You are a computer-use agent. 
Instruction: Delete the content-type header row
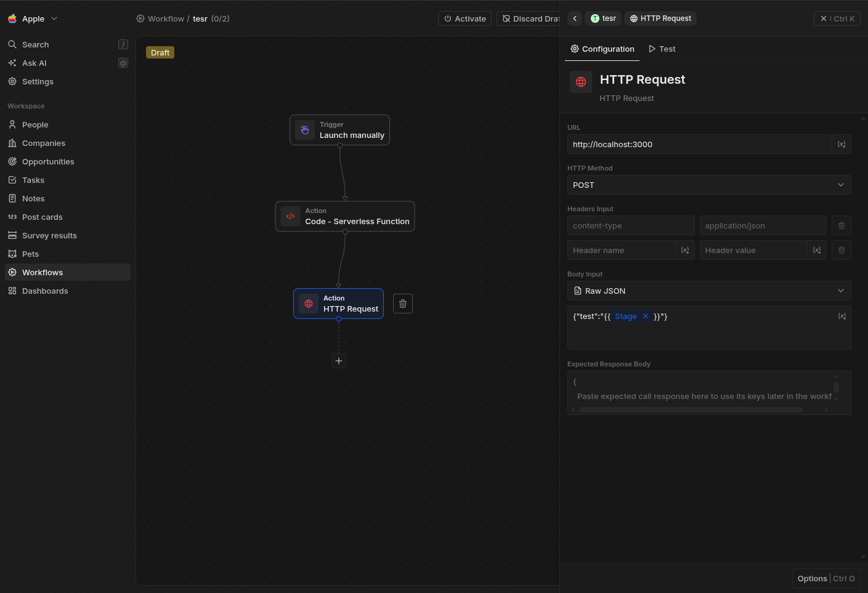(842, 225)
